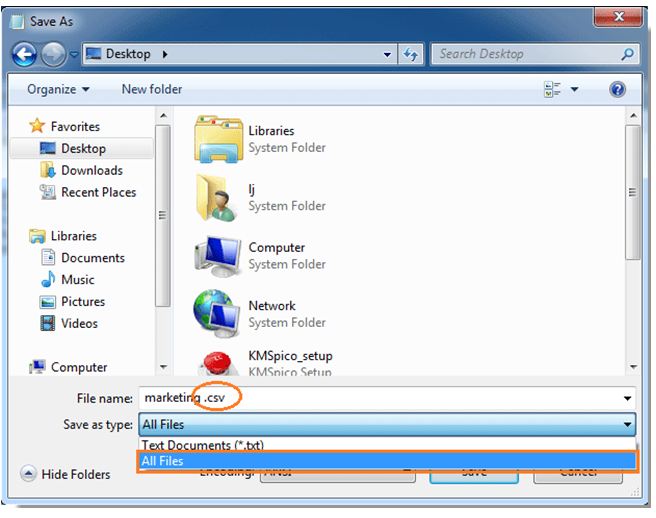Open the Libraries system folder icon
This screenshot has height=518, width=656.
click(x=217, y=138)
